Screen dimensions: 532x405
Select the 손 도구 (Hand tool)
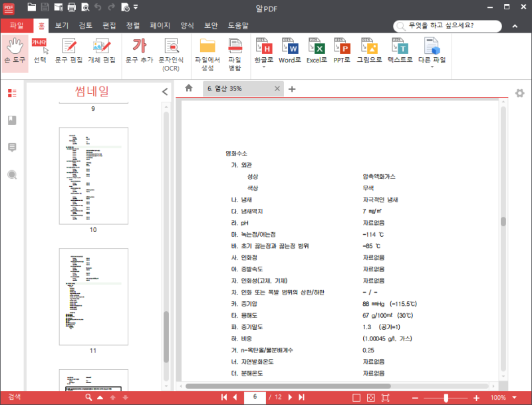pos(14,52)
